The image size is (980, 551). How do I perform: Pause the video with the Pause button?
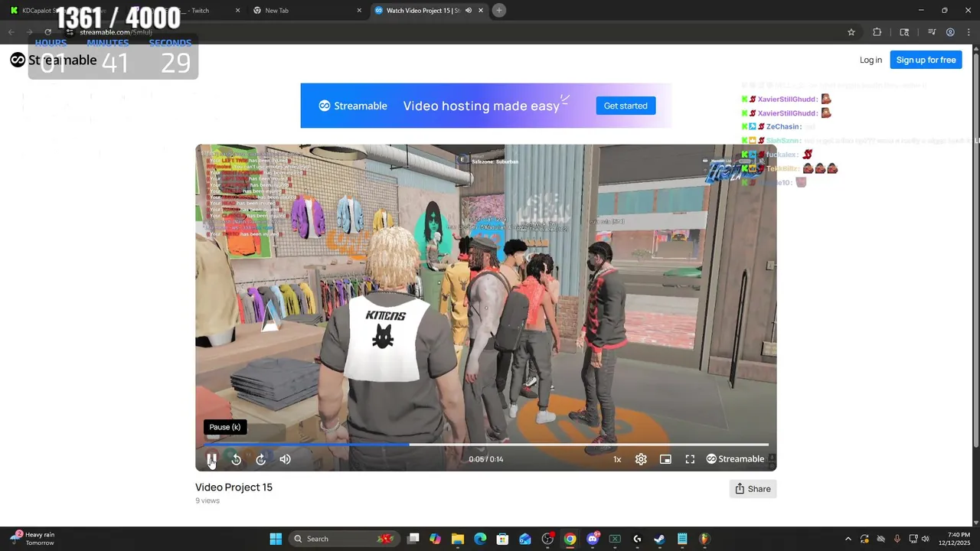click(x=211, y=459)
